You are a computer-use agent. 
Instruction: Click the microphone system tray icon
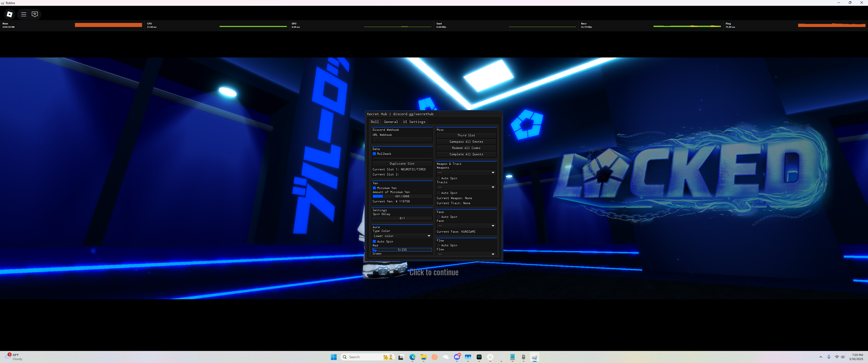click(829, 357)
